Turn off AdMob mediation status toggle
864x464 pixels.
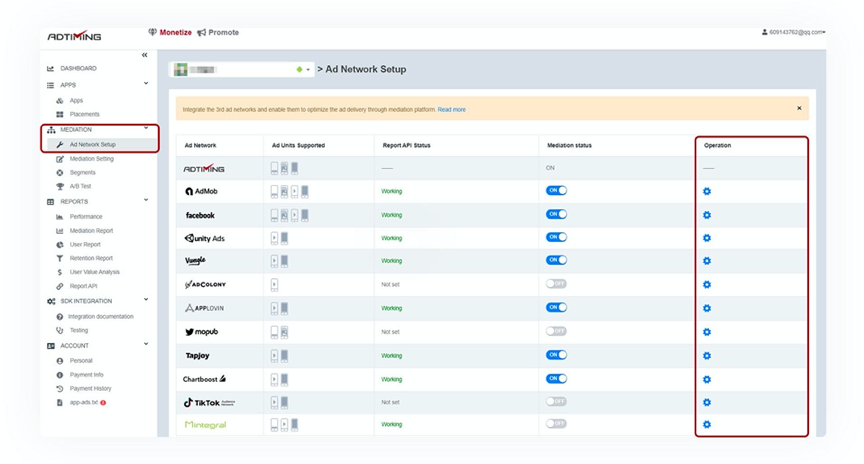[x=556, y=190]
